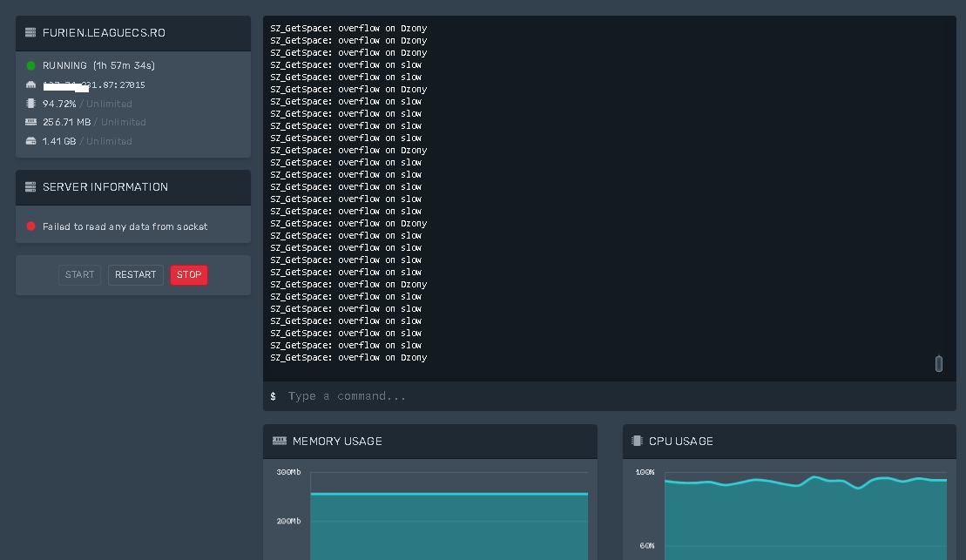Click the green RUNNING status dot
The image size is (966, 560).
tap(30, 65)
